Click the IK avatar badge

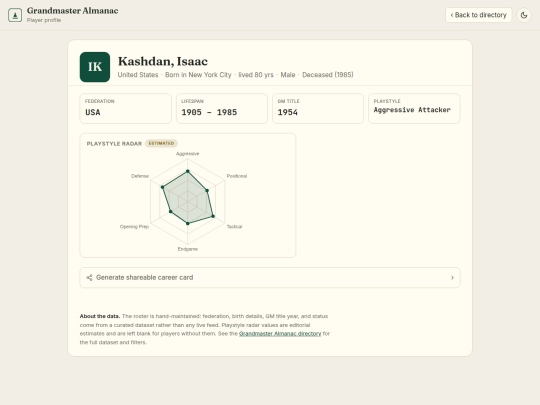[95, 67]
